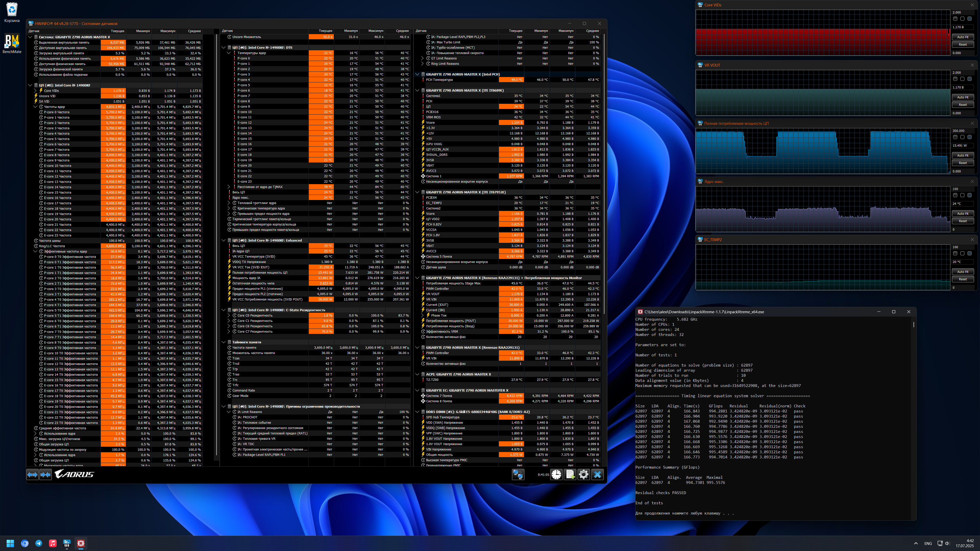
Task: Click the log file save icon
Action: [x=570, y=474]
